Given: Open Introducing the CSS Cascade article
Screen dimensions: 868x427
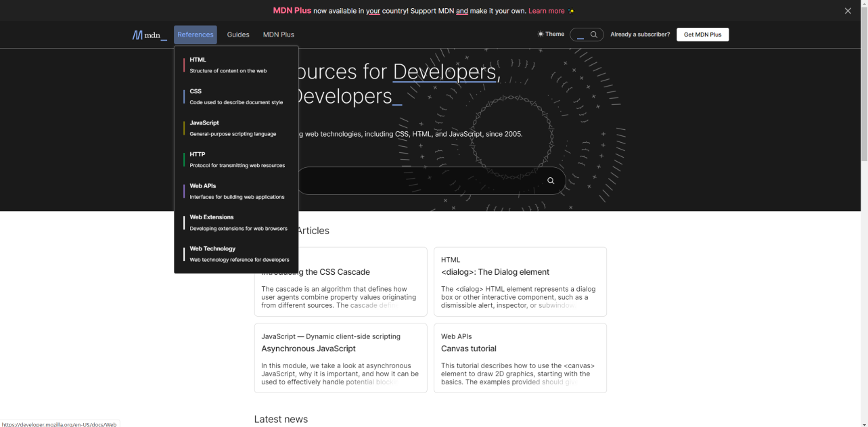Looking at the screenshot, I should pyautogui.click(x=316, y=272).
